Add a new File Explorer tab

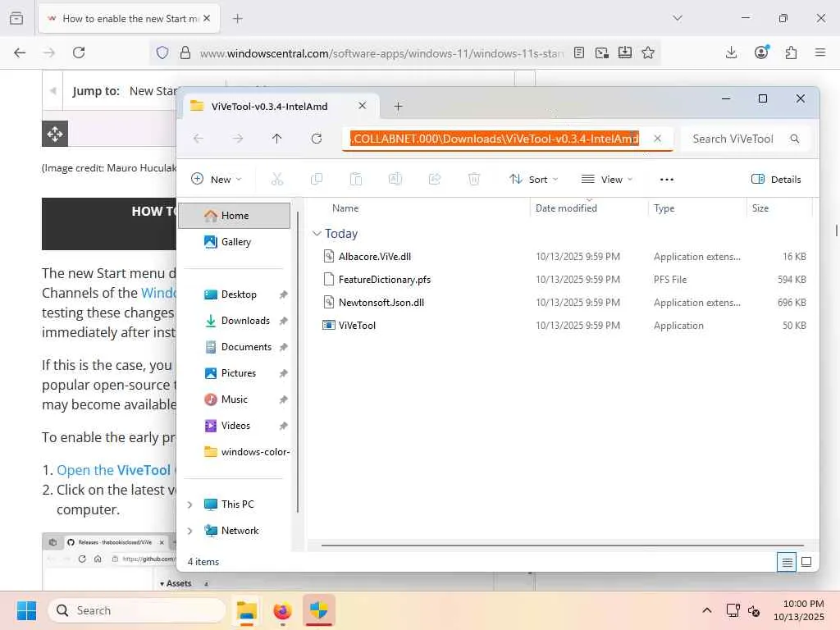pos(398,106)
